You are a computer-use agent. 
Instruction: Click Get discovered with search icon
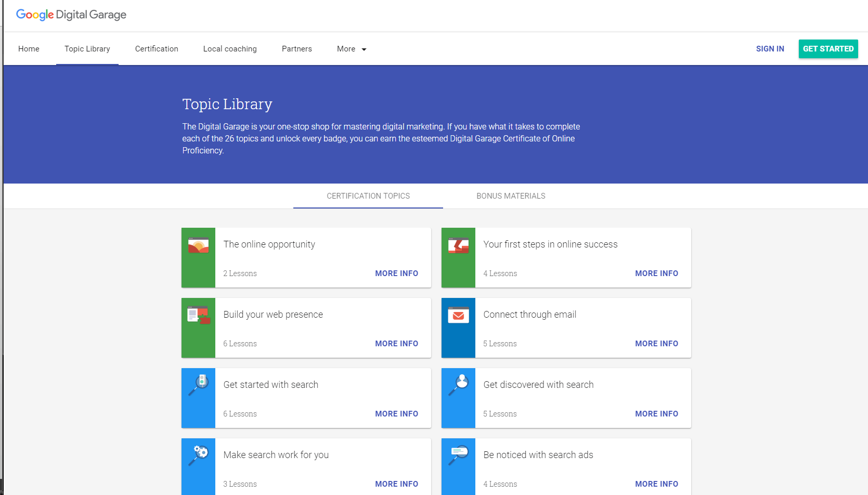pos(458,385)
